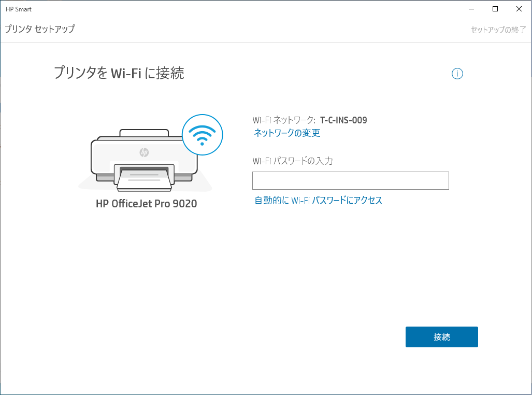Close the HP Smart window
This screenshot has height=395, width=532.
click(519, 9)
